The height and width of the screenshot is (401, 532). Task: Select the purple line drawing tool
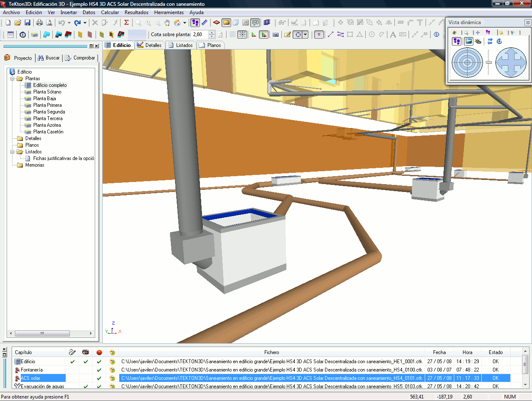[330, 34]
